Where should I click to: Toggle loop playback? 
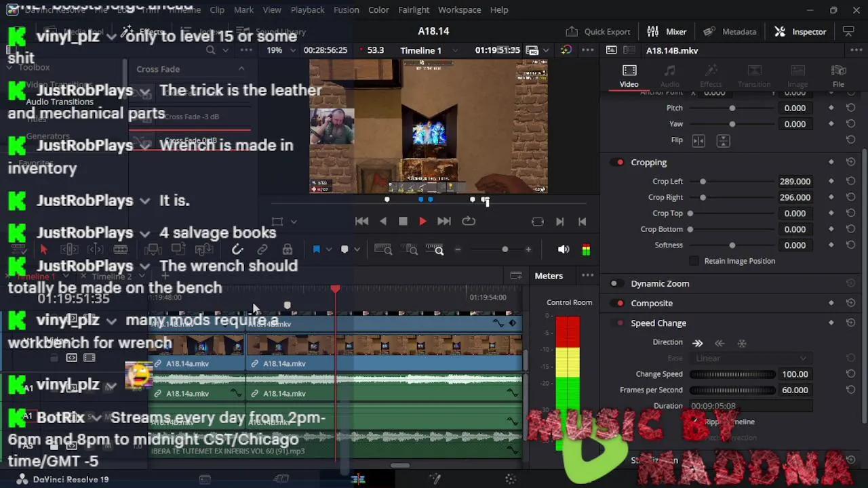coord(469,222)
